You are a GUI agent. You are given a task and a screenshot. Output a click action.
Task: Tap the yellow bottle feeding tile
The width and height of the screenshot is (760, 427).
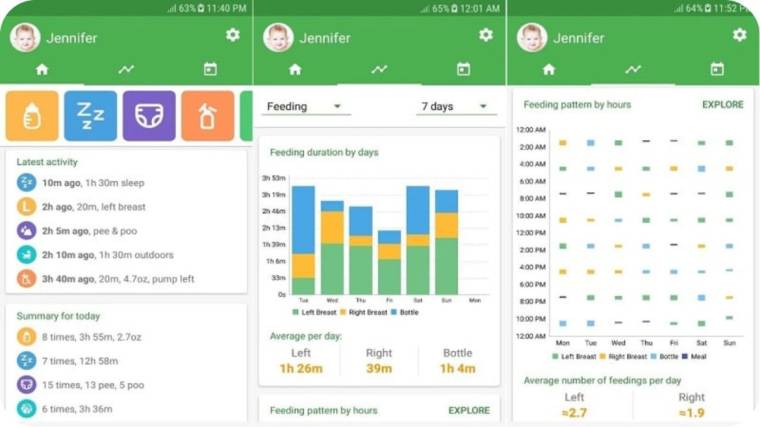32,116
